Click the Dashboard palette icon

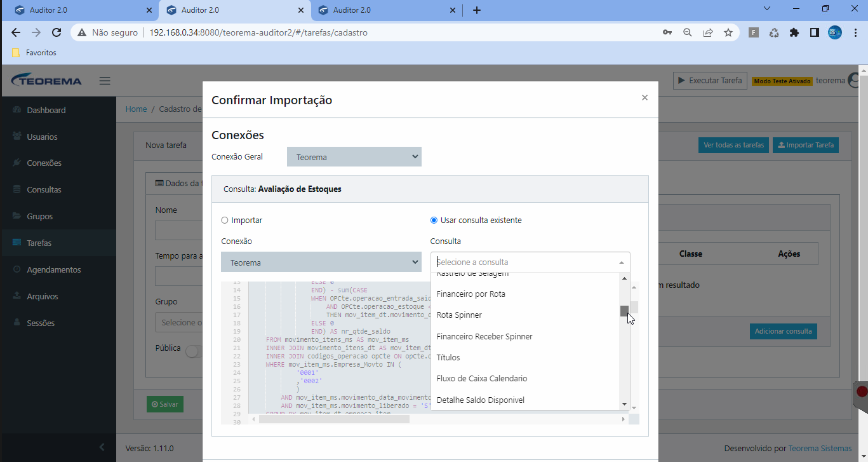(x=17, y=110)
